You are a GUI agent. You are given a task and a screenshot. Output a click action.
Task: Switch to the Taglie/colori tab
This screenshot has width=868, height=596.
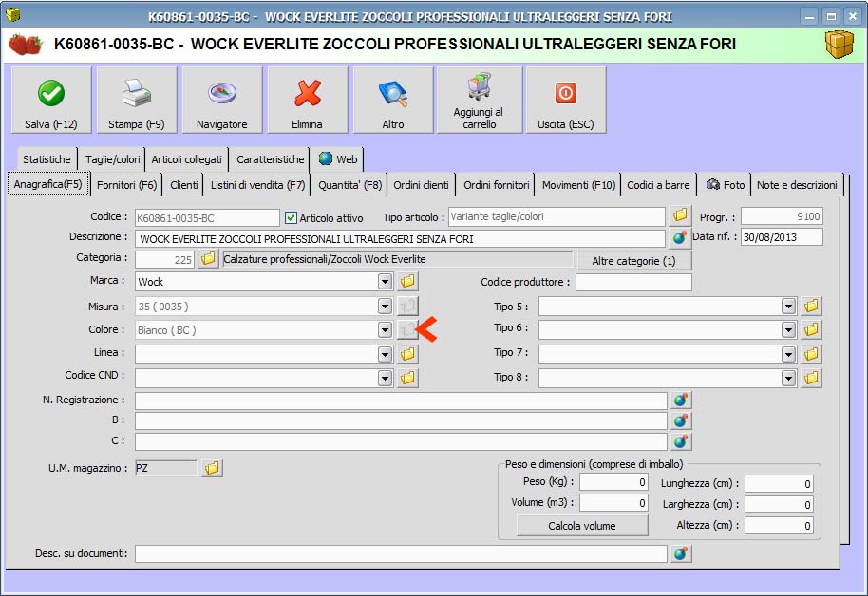pos(112,159)
